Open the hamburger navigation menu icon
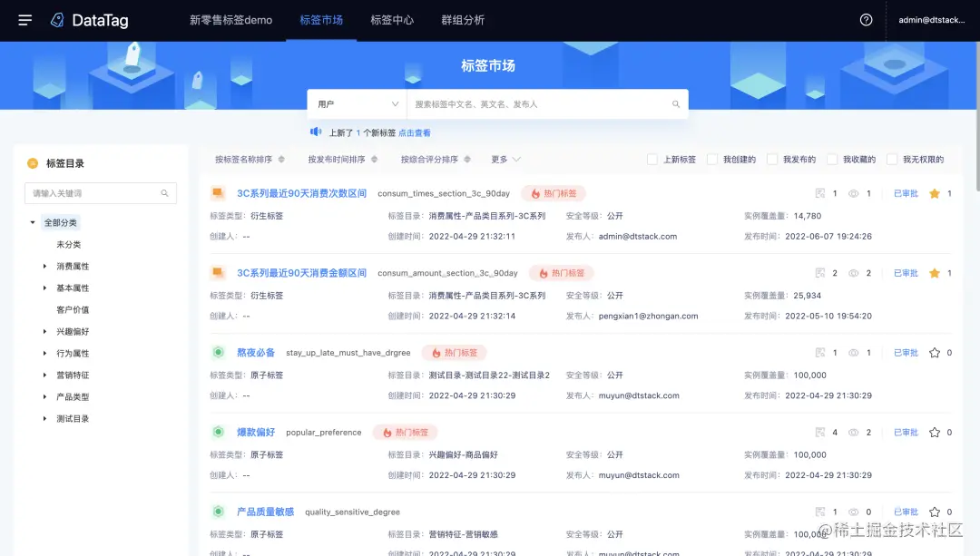Screen dimensions: 980x556 click(25, 20)
